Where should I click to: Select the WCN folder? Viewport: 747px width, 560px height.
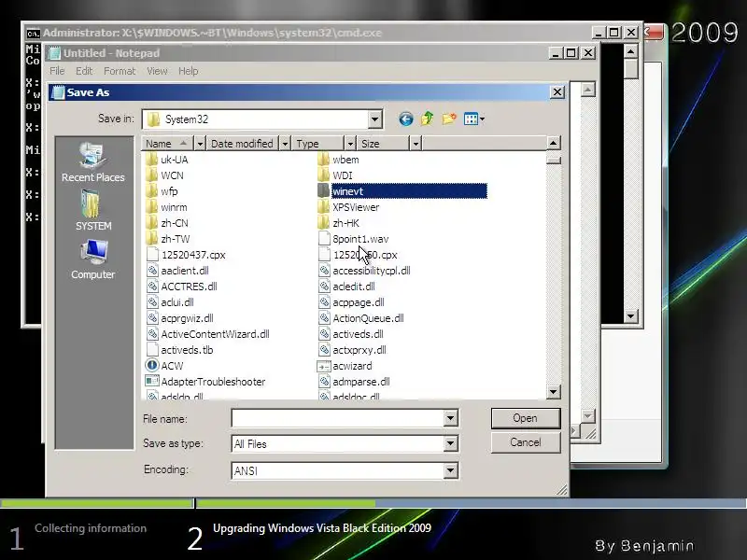pos(165,175)
